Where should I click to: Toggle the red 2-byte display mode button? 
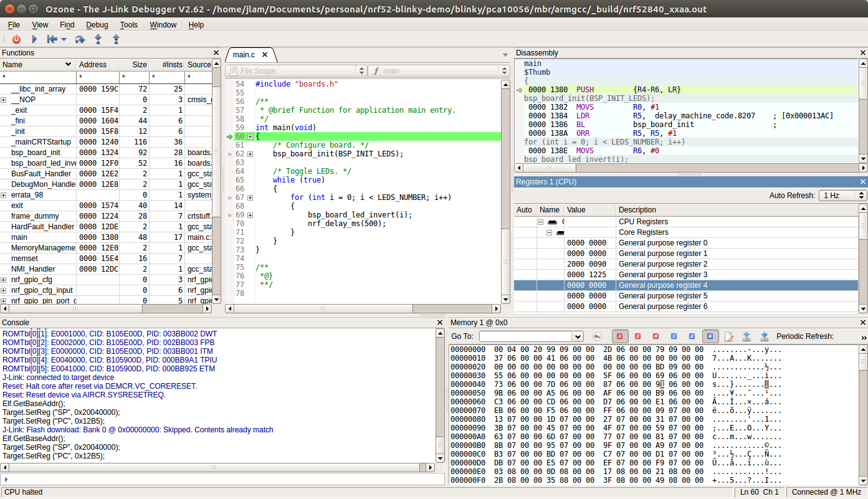pyautogui.click(x=637, y=336)
